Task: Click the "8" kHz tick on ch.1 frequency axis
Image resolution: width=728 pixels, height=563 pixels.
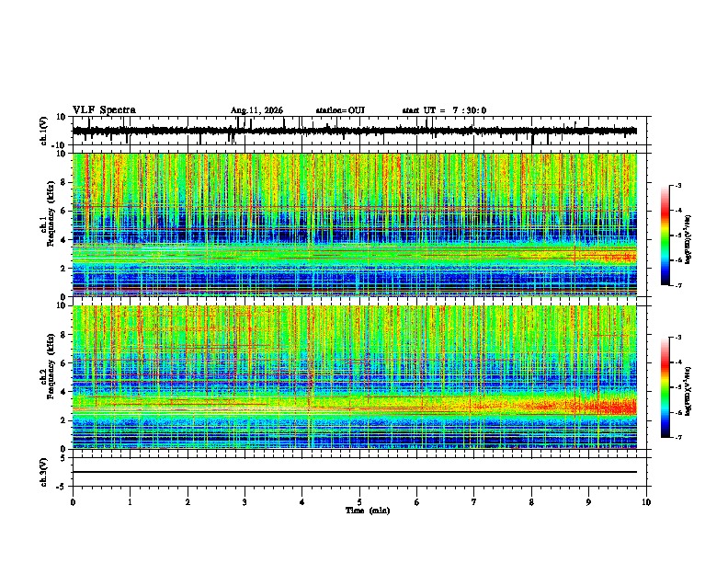Action: [63, 182]
